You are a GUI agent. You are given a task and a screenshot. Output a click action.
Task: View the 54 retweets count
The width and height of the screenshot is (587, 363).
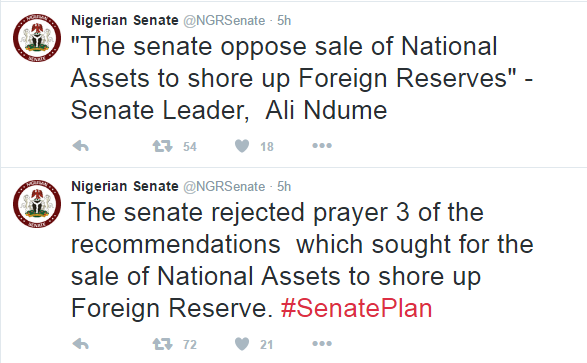click(190, 146)
